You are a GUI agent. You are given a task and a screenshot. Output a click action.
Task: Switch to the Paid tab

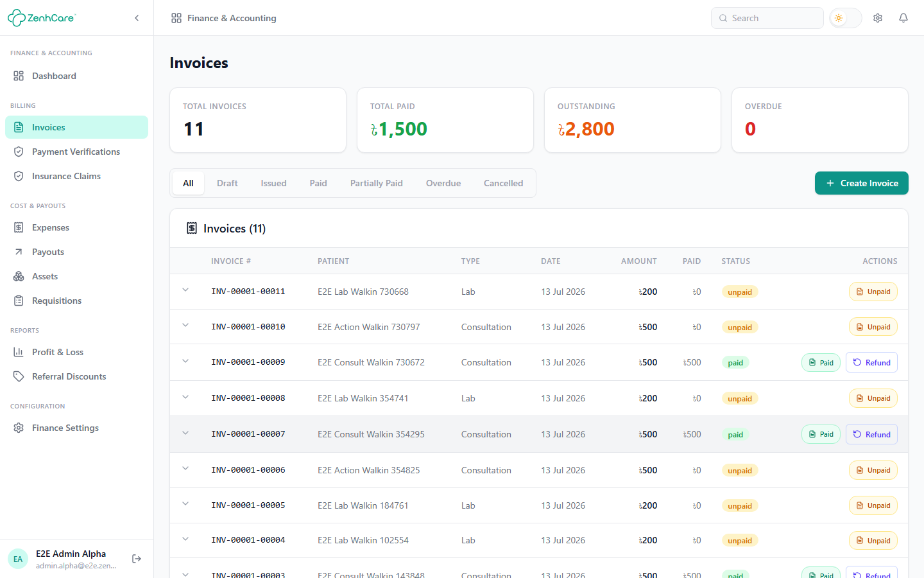(318, 183)
